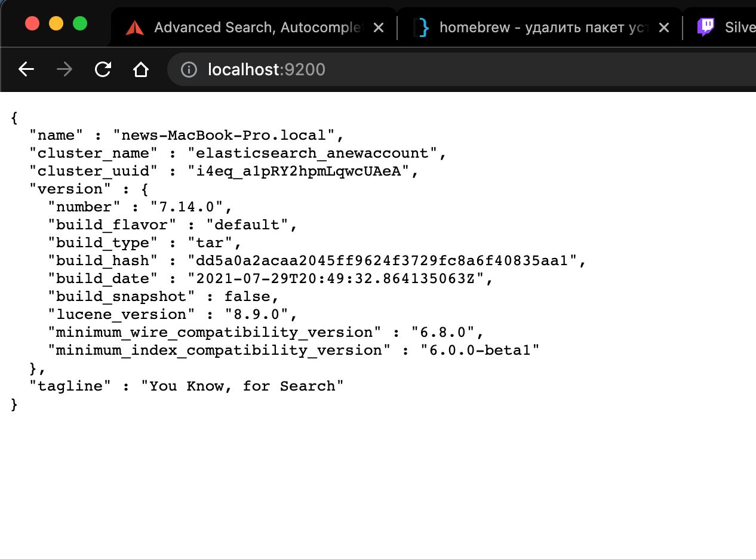This screenshot has height=559, width=756.
Task: Minimize the window with the yellow button
Action: (56, 23)
